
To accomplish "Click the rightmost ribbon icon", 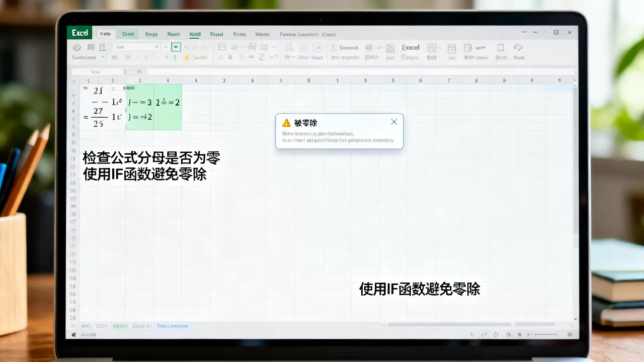I will [518, 48].
